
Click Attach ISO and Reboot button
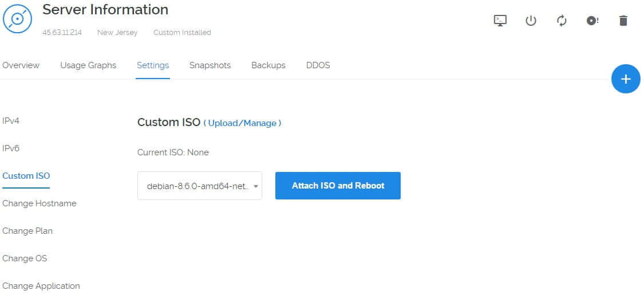click(x=338, y=186)
